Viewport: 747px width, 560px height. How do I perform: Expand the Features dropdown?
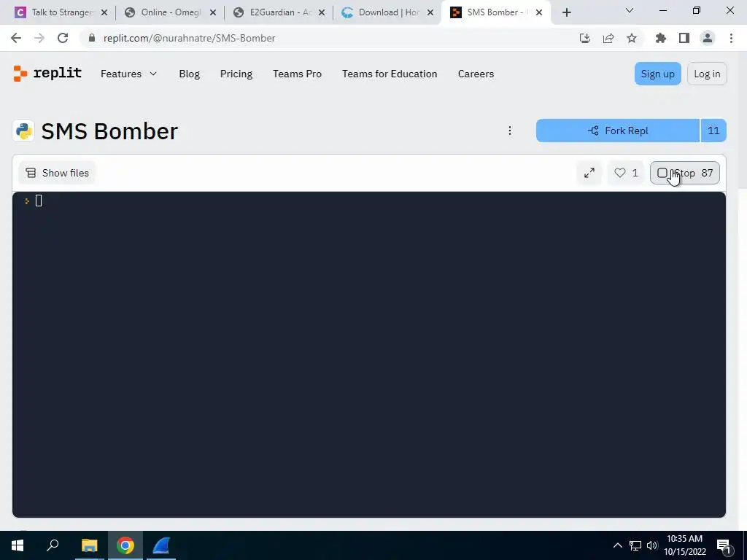[x=128, y=74]
